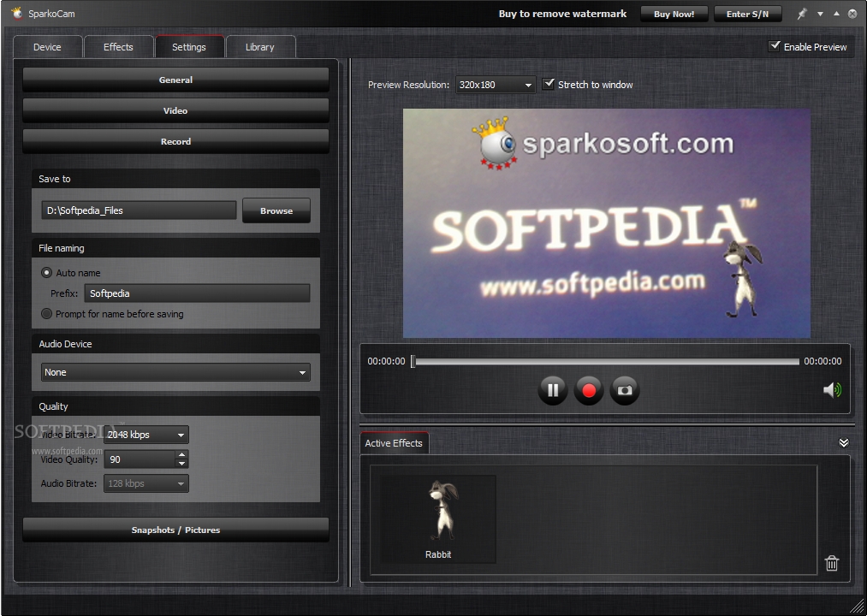Decrease Video Quality with the down arrow
This screenshot has height=616, width=867.
click(181, 464)
